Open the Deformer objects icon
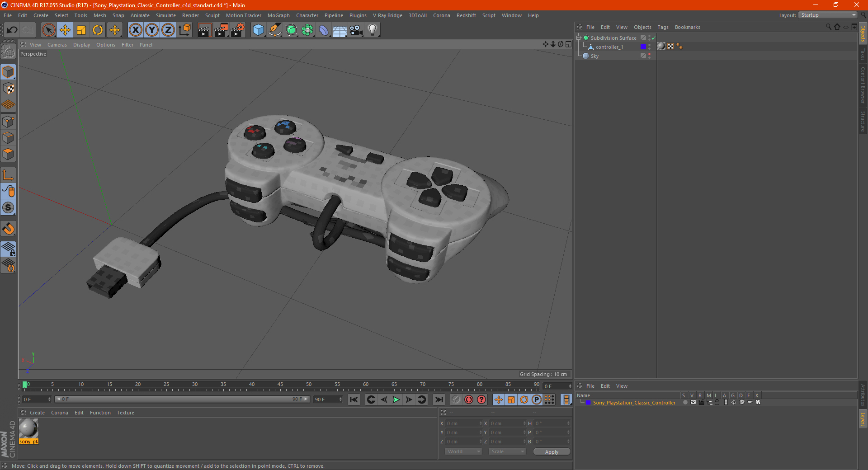Screen dimensions: 868x470 324,30
